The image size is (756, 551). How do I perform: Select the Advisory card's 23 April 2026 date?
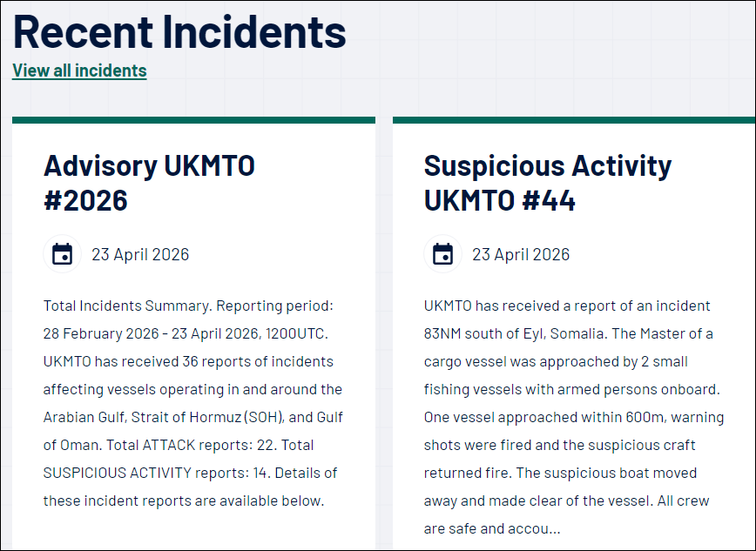coord(140,254)
